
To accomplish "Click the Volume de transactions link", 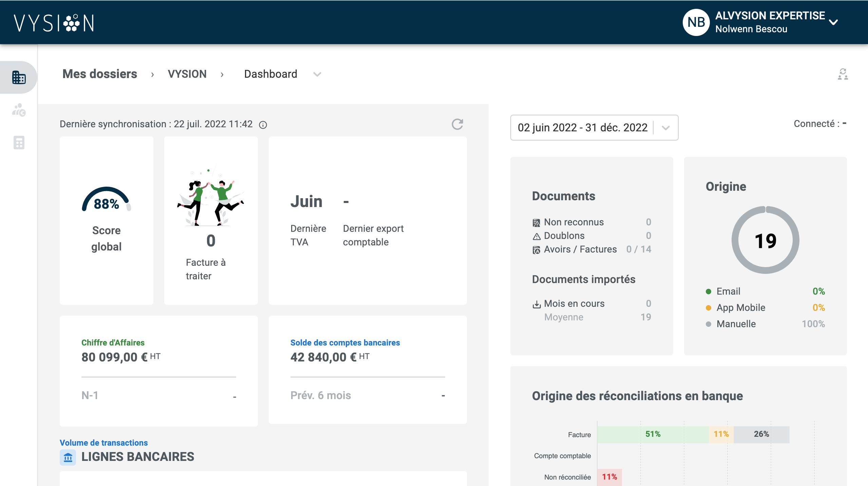I will click(x=104, y=443).
